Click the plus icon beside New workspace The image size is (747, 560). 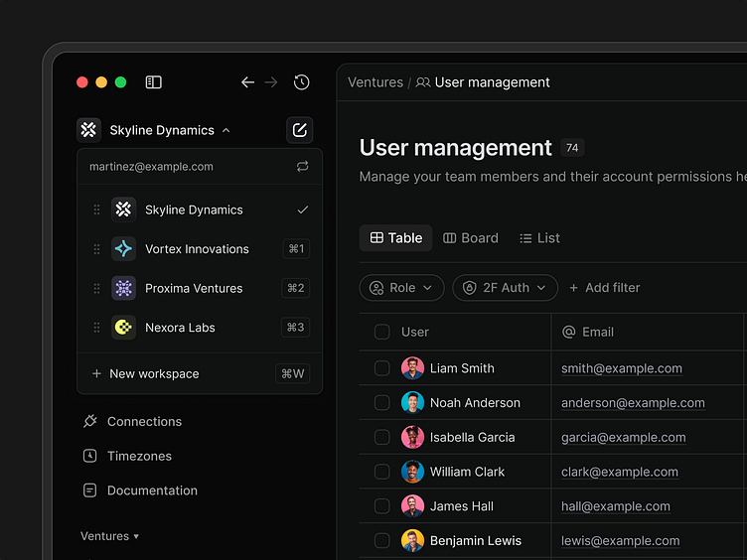(x=96, y=373)
